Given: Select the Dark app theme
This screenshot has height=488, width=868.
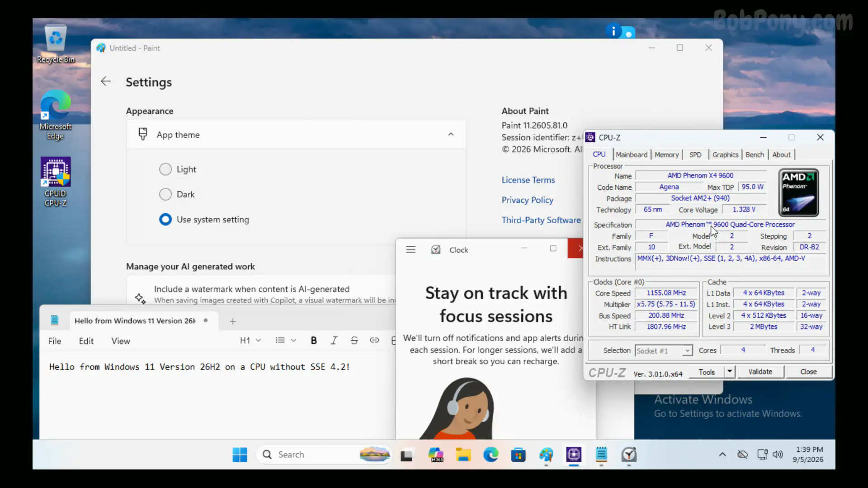Looking at the screenshot, I should click(x=165, y=194).
